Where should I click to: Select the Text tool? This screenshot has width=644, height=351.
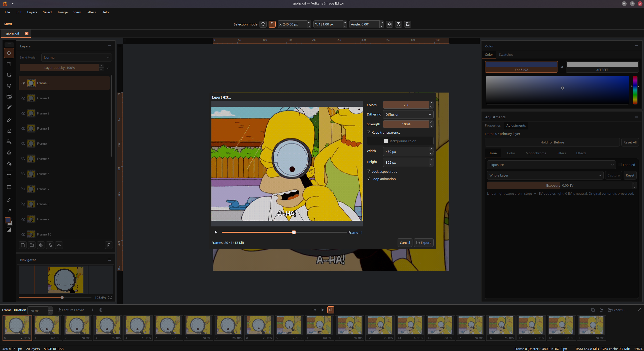9,176
